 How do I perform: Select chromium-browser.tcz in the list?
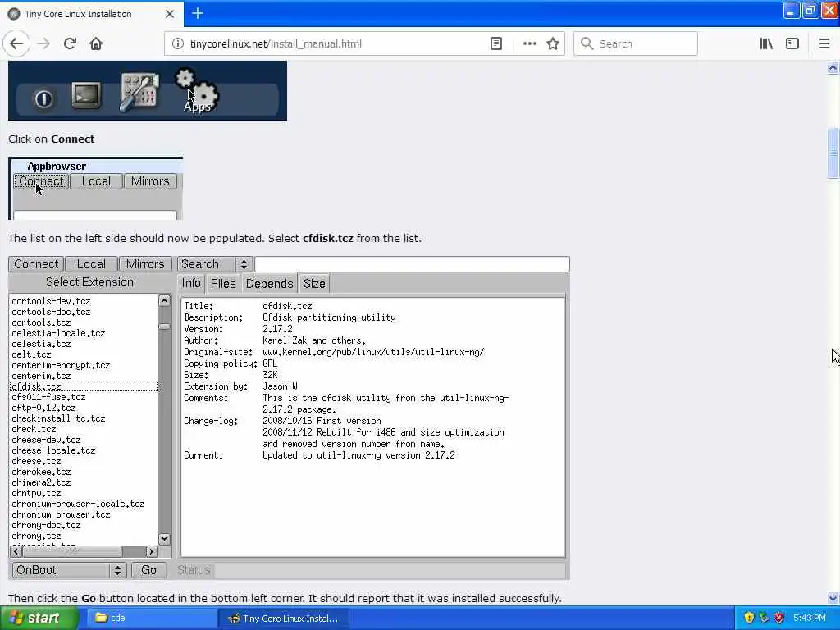[x=84, y=514]
